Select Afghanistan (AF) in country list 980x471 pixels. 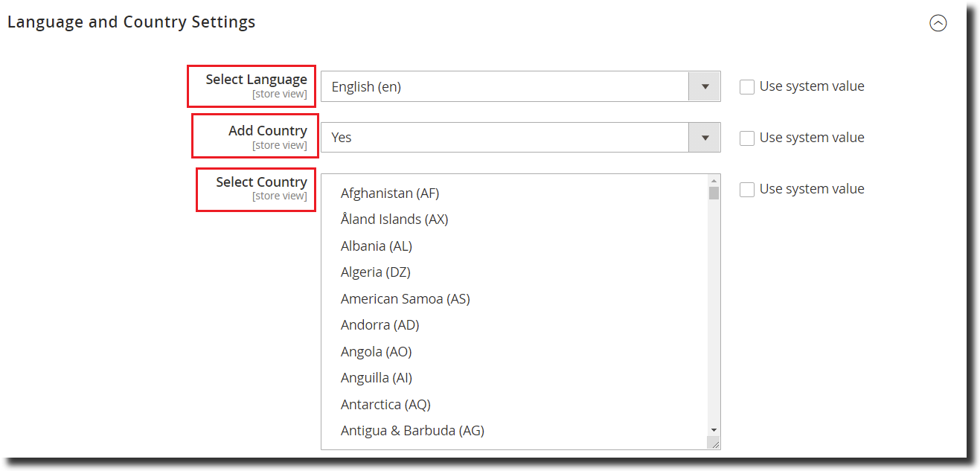(x=390, y=193)
